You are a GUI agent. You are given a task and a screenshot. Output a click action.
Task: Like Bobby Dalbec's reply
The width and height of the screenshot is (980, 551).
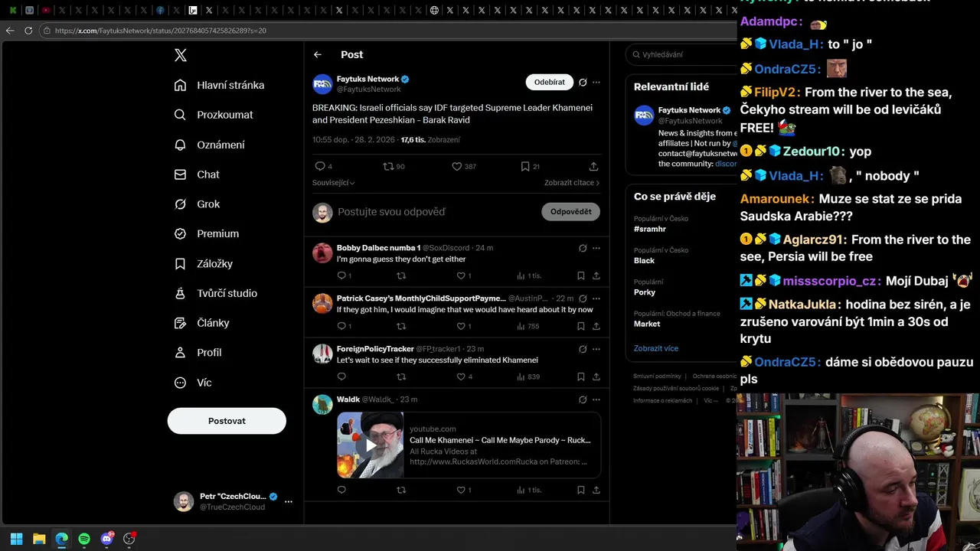[x=461, y=275]
